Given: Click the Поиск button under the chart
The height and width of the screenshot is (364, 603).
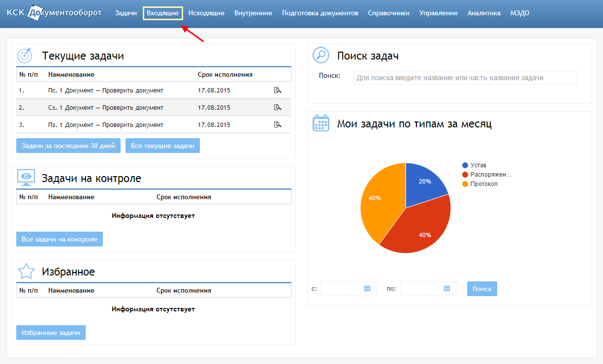Looking at the screenshot, I should coord(482,289).
